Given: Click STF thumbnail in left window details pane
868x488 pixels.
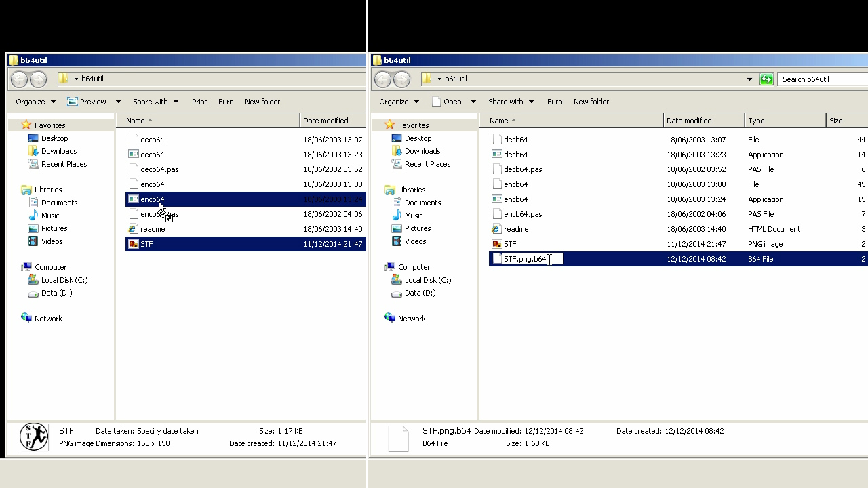Looking at the screenshot, I should pyautogui.click(x=34, y=437).
